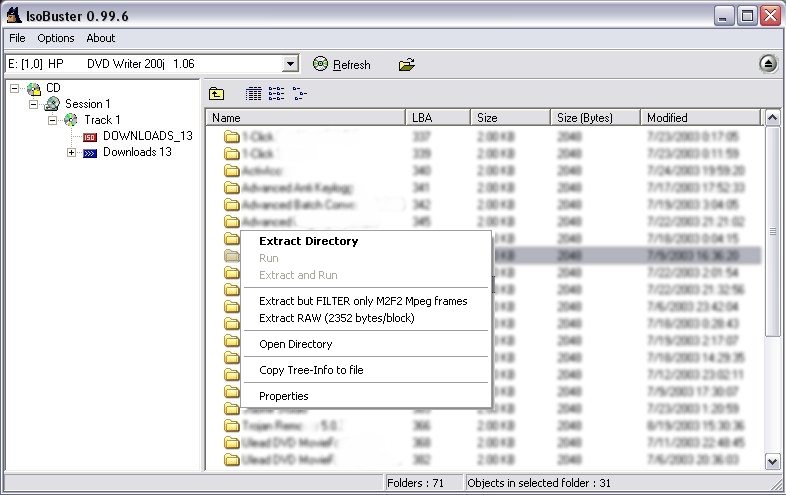
Task: Click the blue arrows icon beside Downloads 13
Action: pyautogui.click(x=90, y=153)
